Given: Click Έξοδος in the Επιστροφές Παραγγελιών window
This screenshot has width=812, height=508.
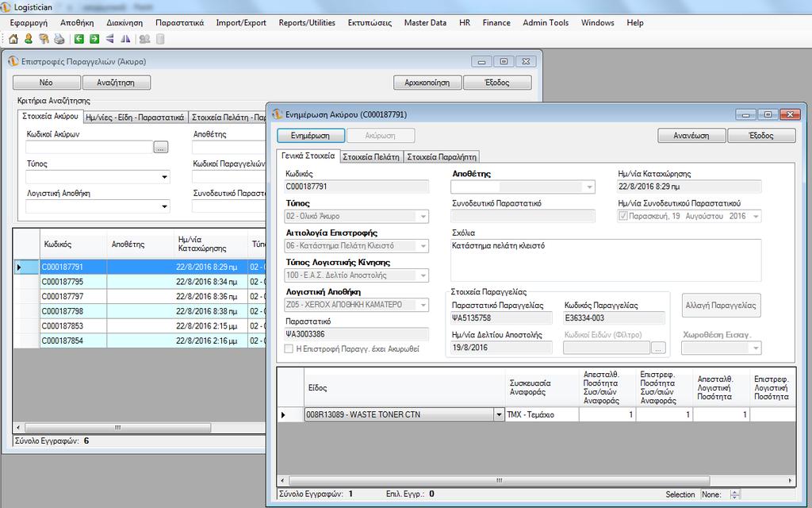Looking at the screenshot, I should click(497, 83).
